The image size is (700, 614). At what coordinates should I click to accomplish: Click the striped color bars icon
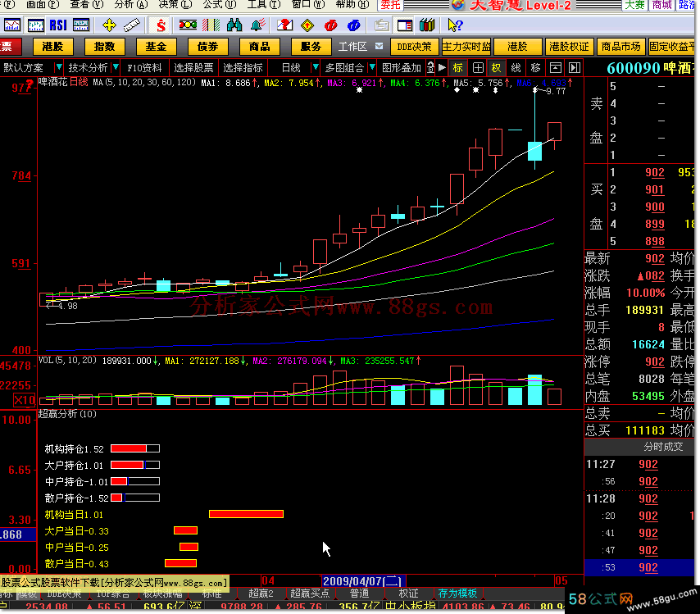click(x=211, y=25)
